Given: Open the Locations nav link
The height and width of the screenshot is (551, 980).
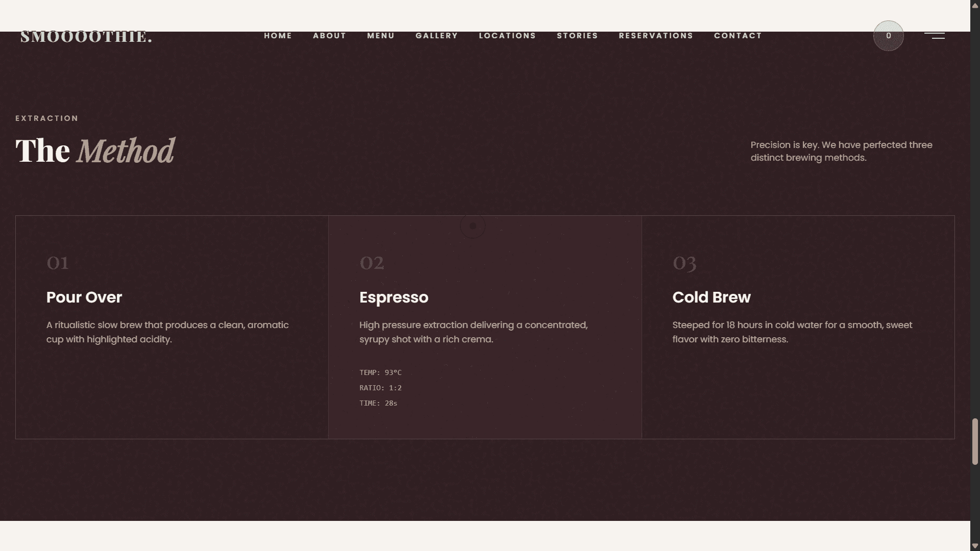Looking at the screenshot, I should point(507,36).
